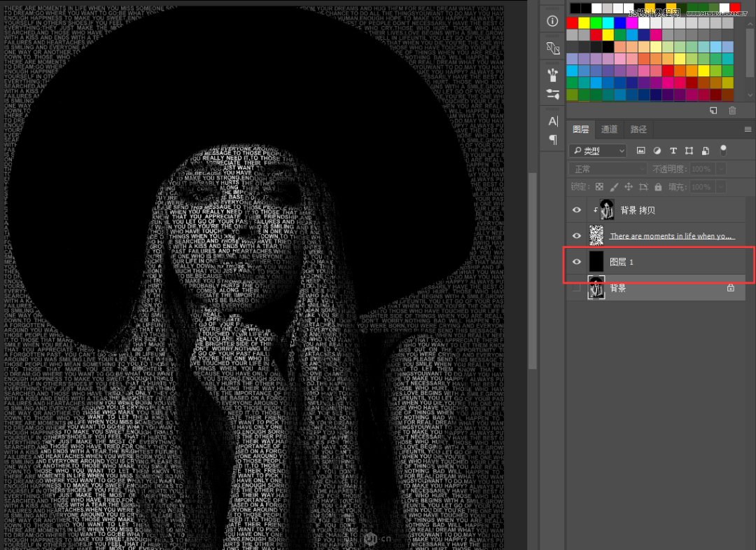Open the Info panel icon
This screenshot has width=756, height=550.
click(x=552, y=21)
